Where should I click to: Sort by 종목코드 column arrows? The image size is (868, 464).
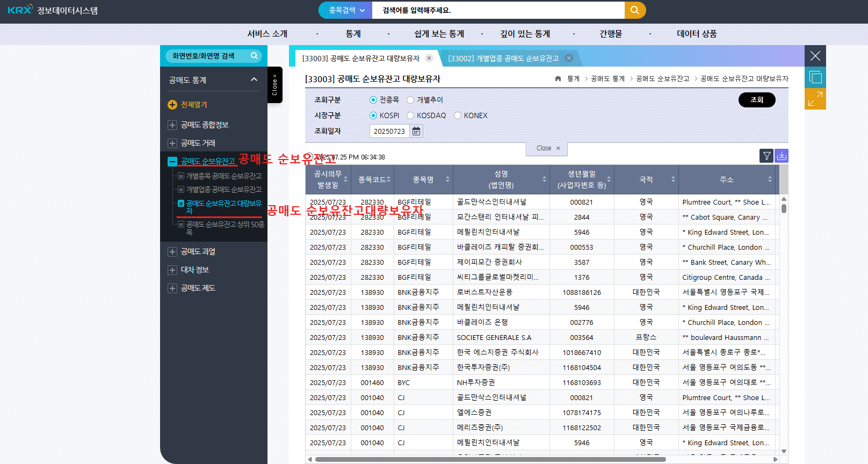point(388,179)
